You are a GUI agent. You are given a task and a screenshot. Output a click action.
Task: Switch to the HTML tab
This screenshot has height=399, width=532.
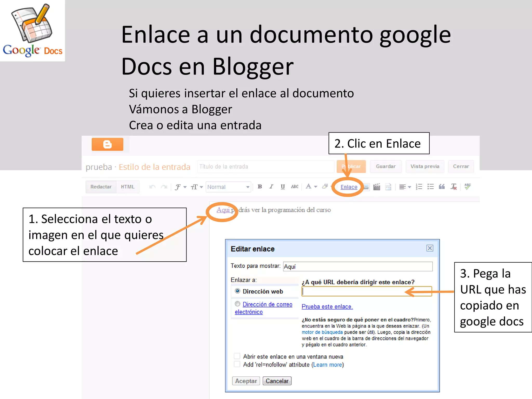128,187
